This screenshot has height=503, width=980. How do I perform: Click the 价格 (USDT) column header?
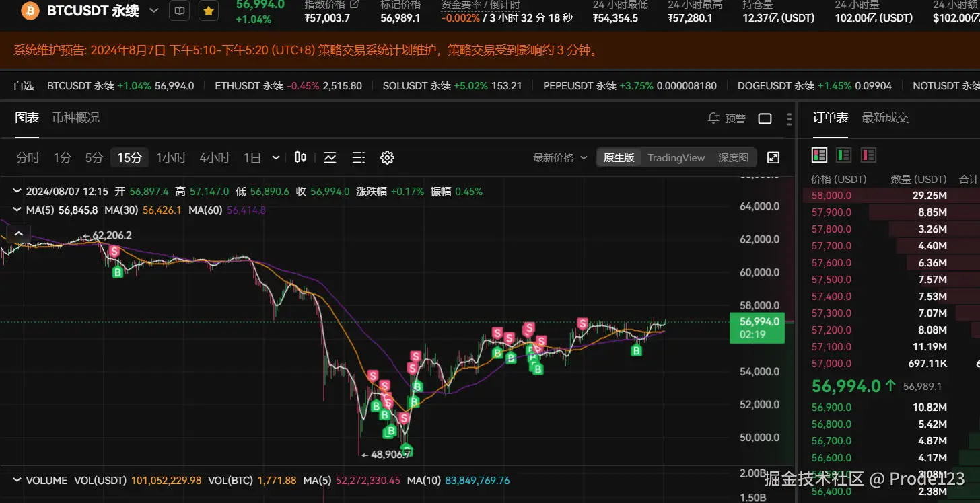839,180
